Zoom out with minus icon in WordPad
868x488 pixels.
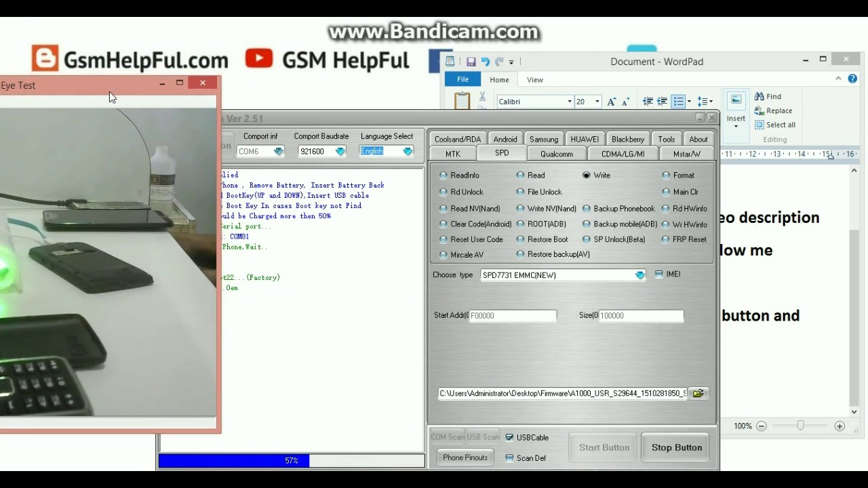[762, 426]
